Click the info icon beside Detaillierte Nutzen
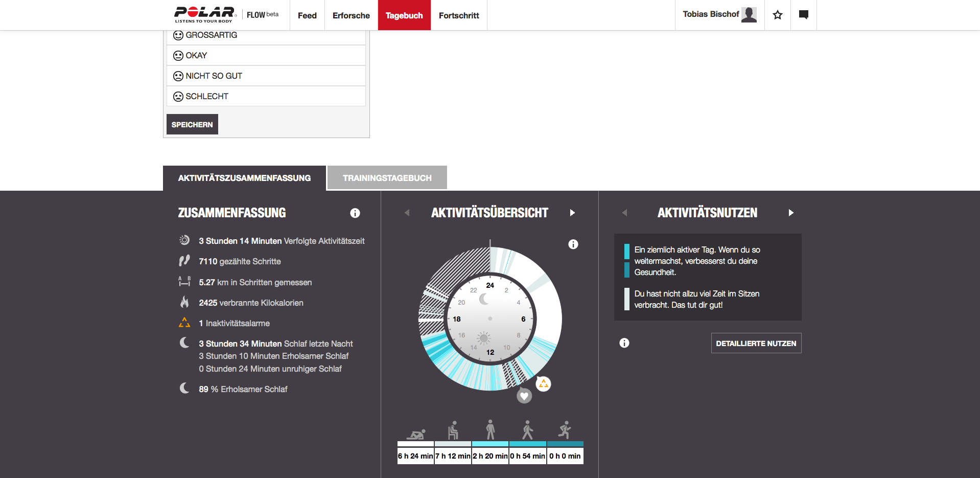 (x=624, y=343)
